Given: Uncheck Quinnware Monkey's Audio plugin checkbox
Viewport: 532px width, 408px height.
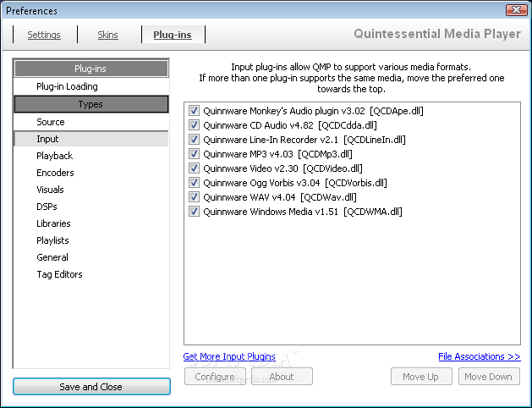Looking at the screenshot, I should point(194,111).
